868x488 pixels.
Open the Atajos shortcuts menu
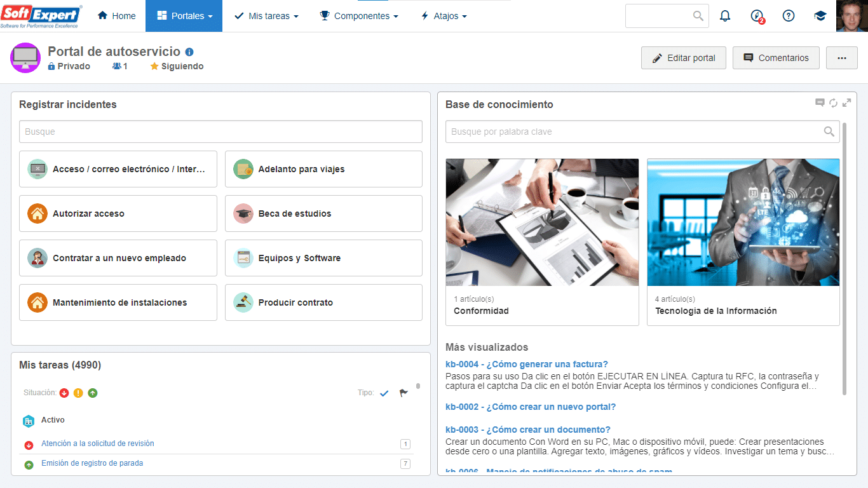[444, 16]
